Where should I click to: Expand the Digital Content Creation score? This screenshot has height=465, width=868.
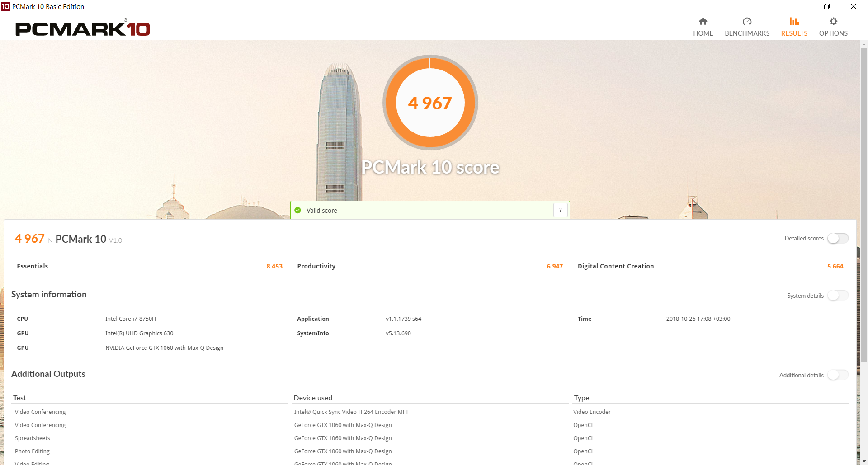[x=710, y=266]
